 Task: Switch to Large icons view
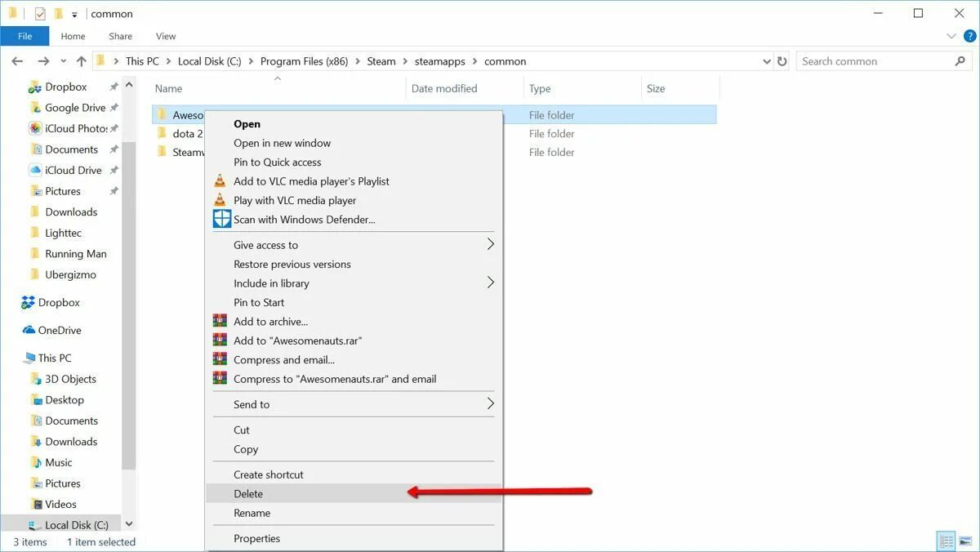pyautogui.click(x=964, y=541)
